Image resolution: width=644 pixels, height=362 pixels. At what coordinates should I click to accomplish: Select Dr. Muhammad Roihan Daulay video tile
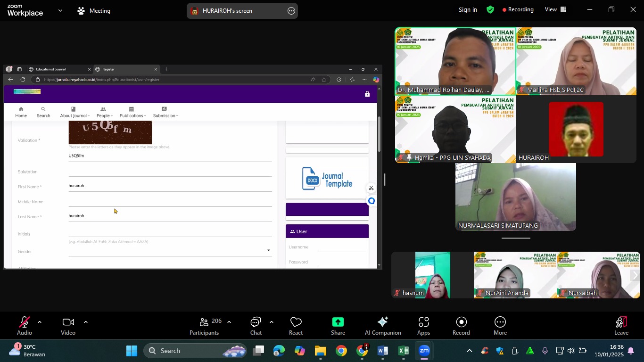click(455, 61)
